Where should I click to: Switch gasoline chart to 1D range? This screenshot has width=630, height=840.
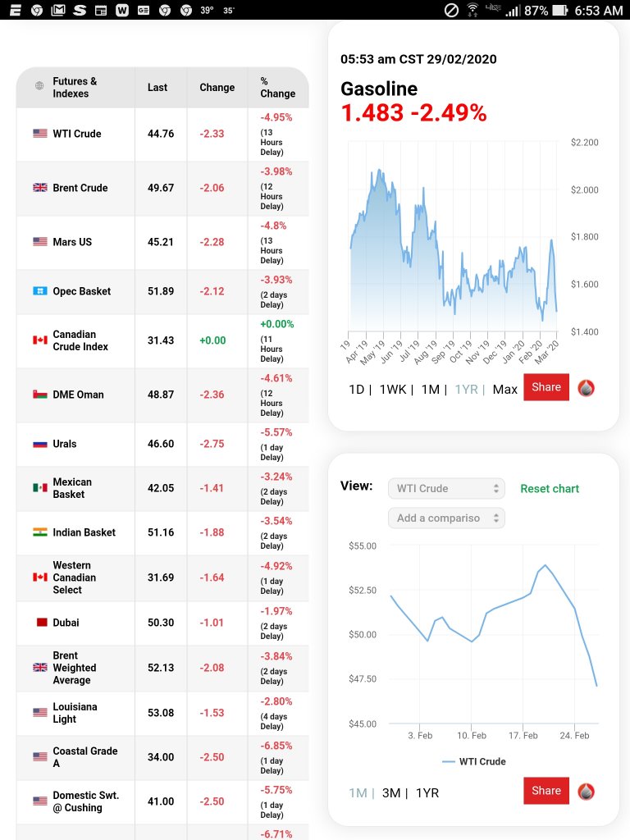click(x=356, y=390)
